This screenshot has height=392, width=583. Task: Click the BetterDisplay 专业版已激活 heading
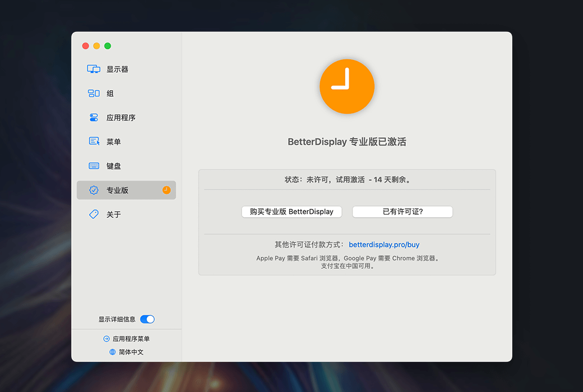(x=347, y=142)
